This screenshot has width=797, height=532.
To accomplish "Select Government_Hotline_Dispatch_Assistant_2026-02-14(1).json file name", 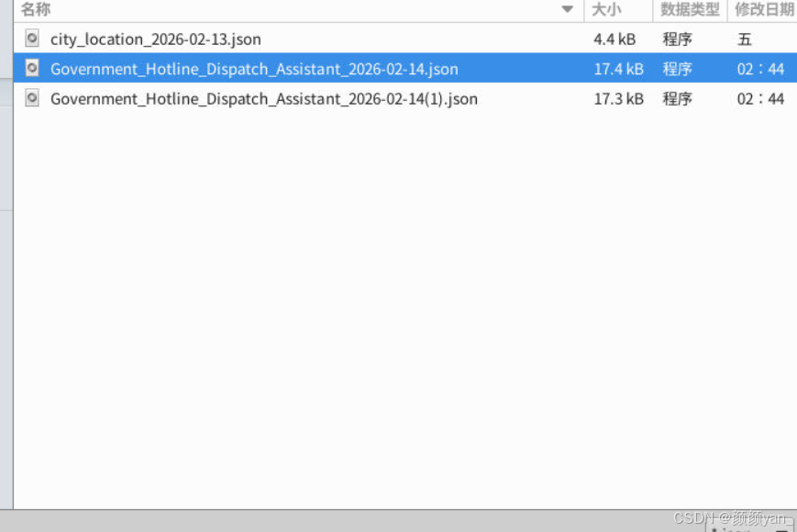I will tap(264, 98).
